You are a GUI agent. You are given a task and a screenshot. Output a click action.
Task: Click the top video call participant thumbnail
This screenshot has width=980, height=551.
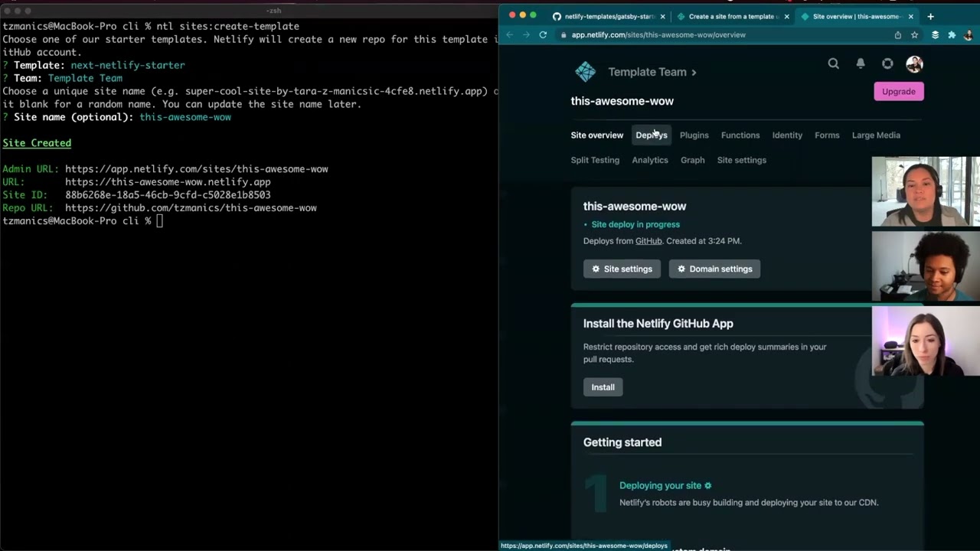(x=926, y=192)
